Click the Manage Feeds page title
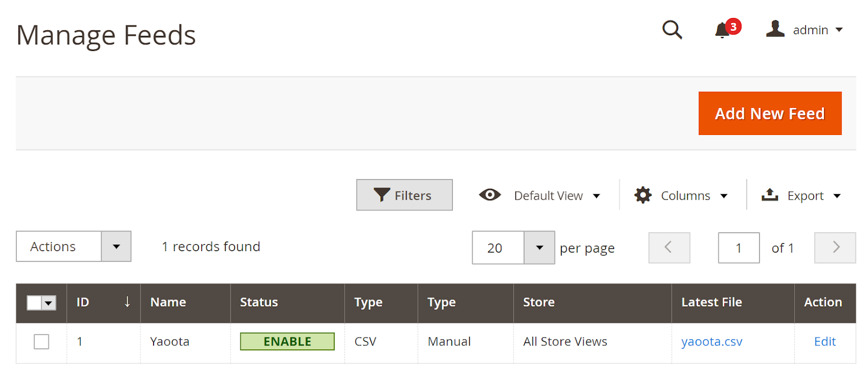This screenshot has width=868, height=377. pos(106,35)
